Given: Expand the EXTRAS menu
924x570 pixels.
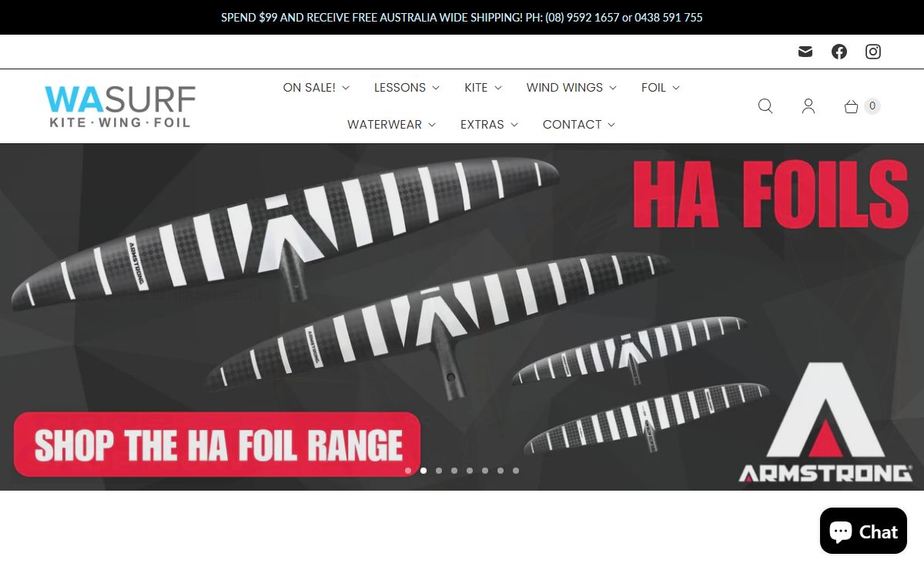Looking at the screenshot, I should (x=489, y=125).
